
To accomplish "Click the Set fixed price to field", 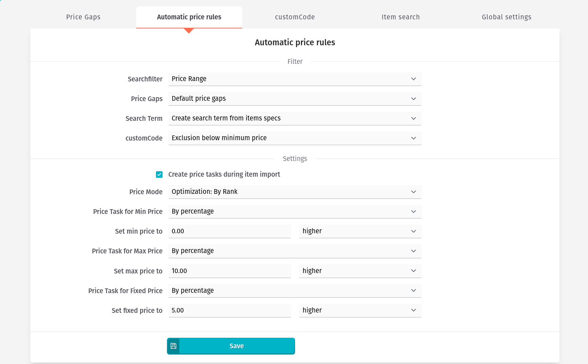I will [x=229, y=310].
